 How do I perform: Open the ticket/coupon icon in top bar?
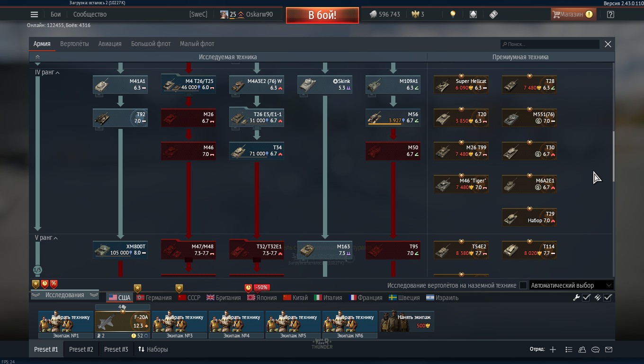(493, 14)
